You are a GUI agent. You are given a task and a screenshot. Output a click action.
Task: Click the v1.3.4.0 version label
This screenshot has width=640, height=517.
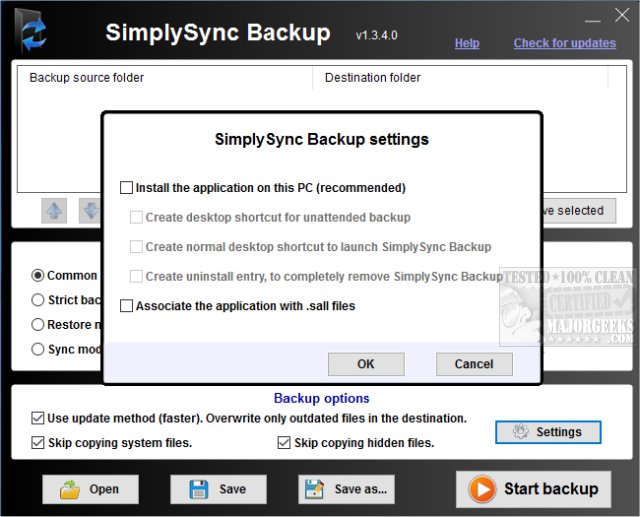point(376,36)
